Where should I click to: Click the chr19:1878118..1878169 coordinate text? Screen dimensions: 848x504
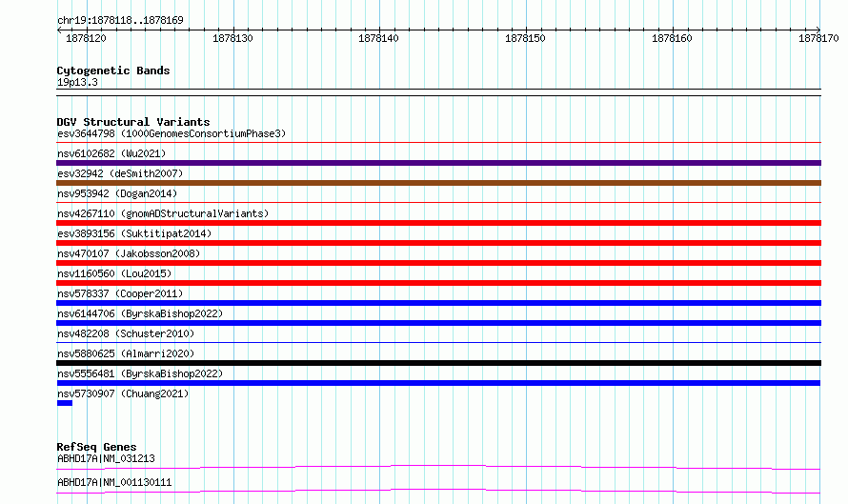(x=120, y=20)
